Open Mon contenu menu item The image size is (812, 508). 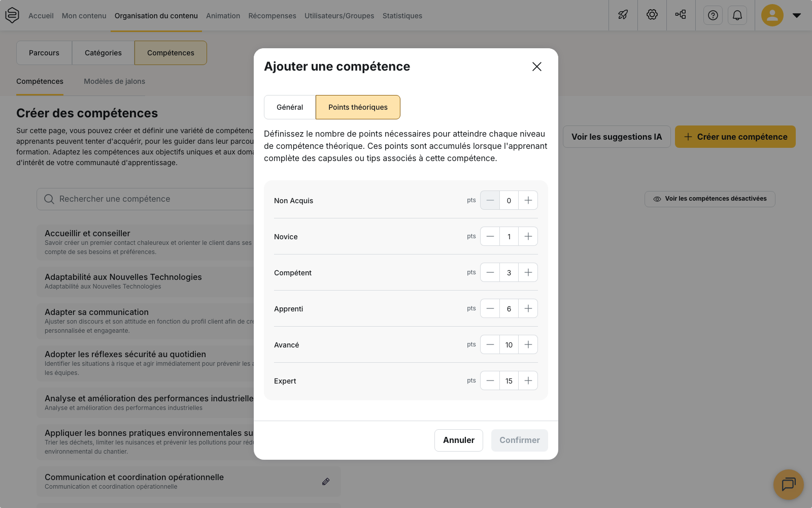[x=84, y=16]
